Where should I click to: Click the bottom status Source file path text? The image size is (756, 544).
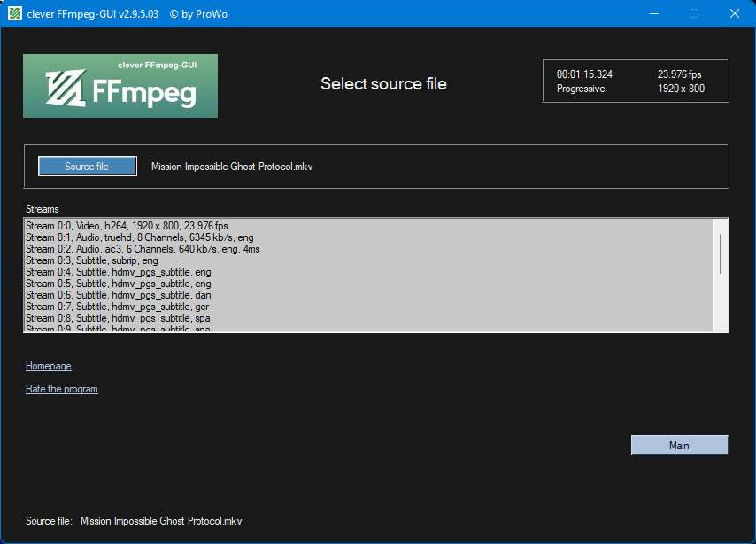161,521
